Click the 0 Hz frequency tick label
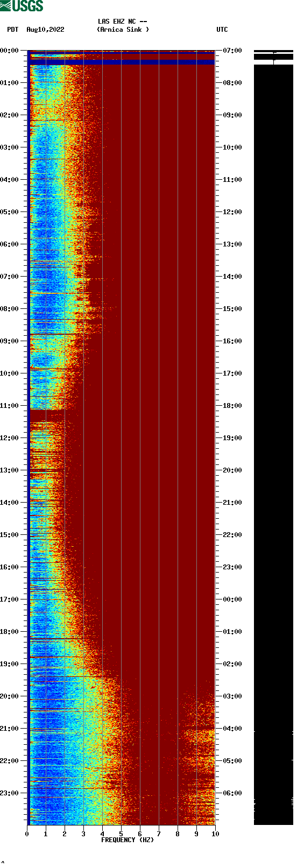This screenshot has width=297, height=868. (x=27, y=834)
